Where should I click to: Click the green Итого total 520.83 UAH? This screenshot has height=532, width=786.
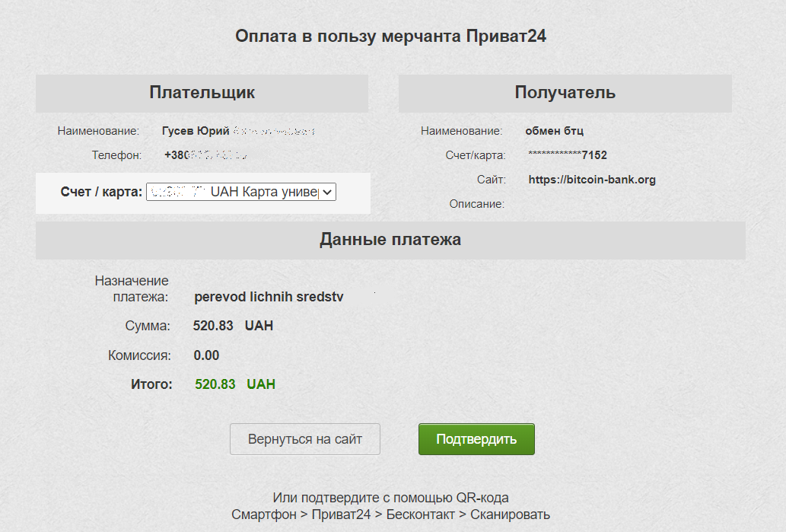(234, 384)
